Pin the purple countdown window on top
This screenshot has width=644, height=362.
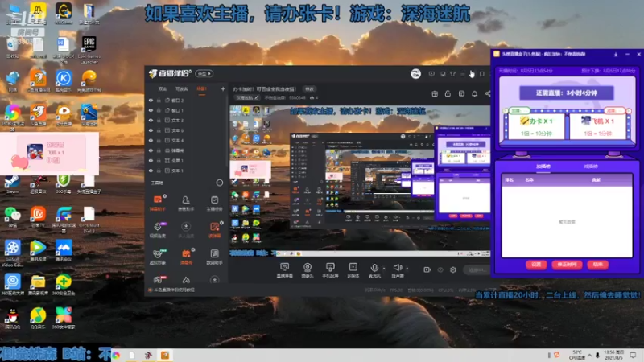point(616,54)
